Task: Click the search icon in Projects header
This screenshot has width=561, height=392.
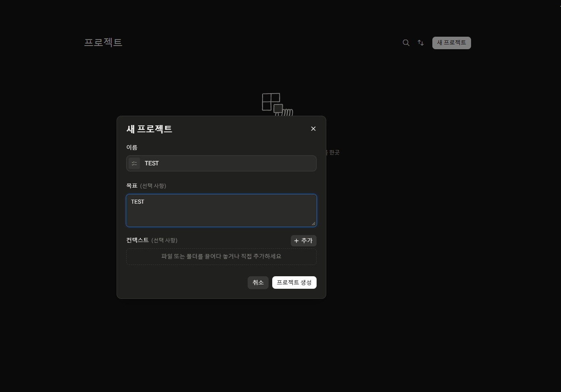Action: point(406,43)
